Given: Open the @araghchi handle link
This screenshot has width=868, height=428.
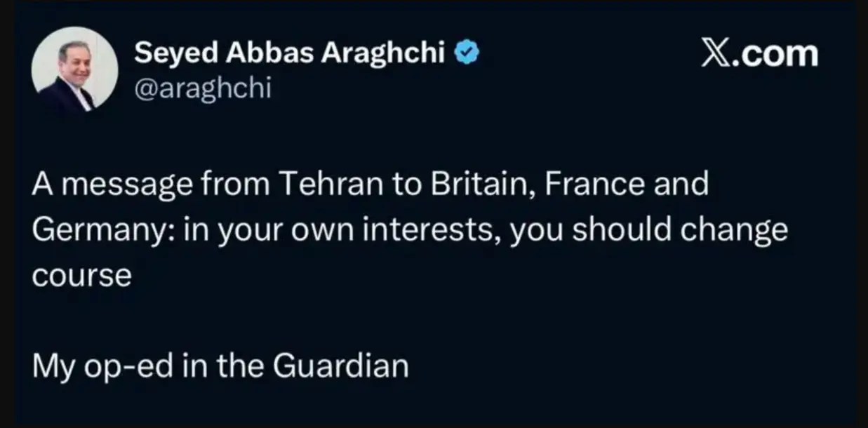Looking at the screenshot, I should tap(202, 89).
